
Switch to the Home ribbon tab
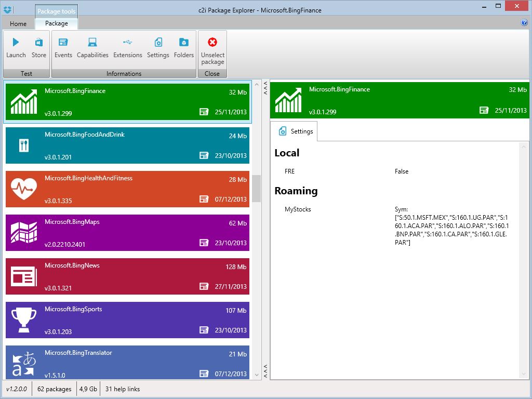click(x=18, y=23)
